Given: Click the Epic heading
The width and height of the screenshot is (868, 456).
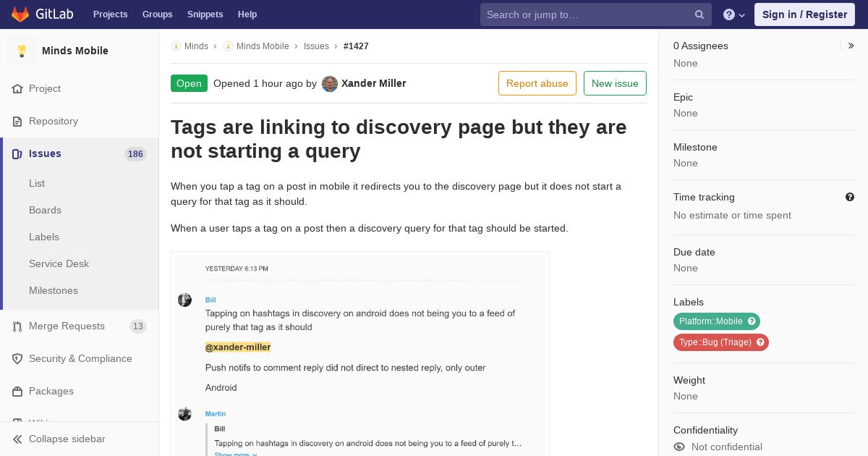Looking at the screenshot, I should (x=683, y=97).
